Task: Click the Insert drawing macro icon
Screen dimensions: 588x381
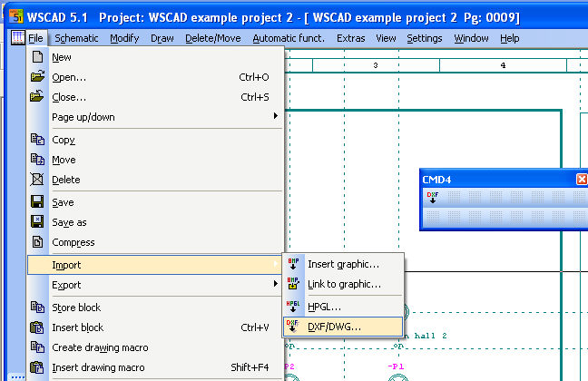Action: [x=36, y=367]
